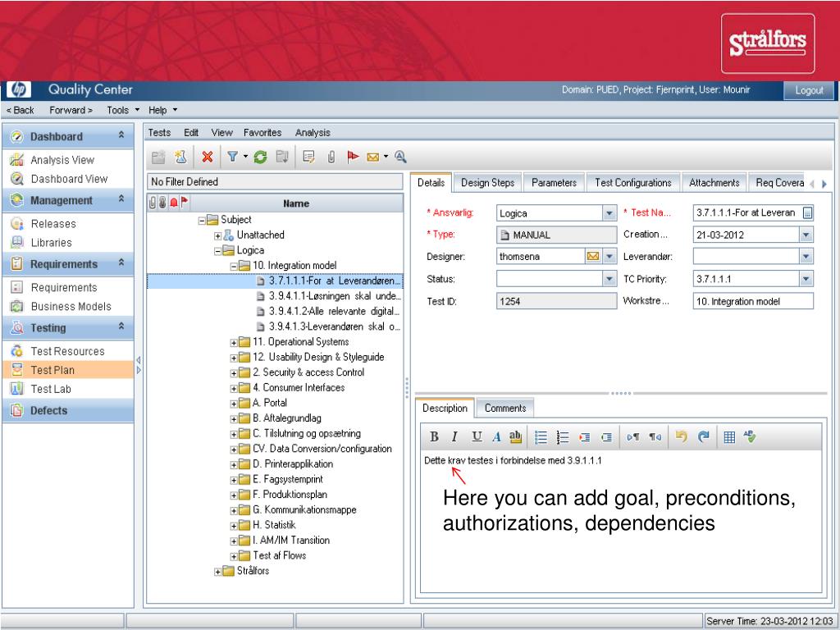840x630 pixels.
Task: Click the HP logo icon
Action: (19, 89)
